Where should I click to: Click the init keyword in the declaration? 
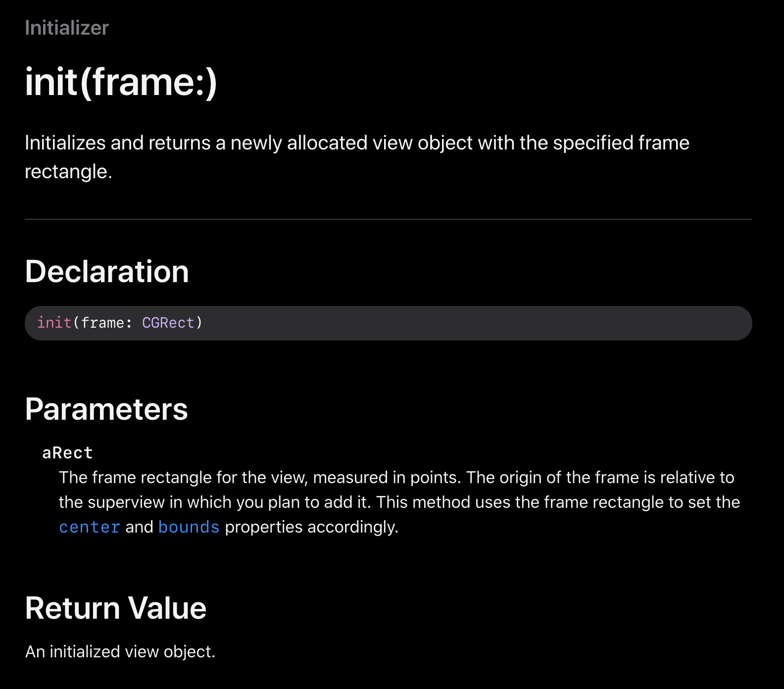coord(54,323)
